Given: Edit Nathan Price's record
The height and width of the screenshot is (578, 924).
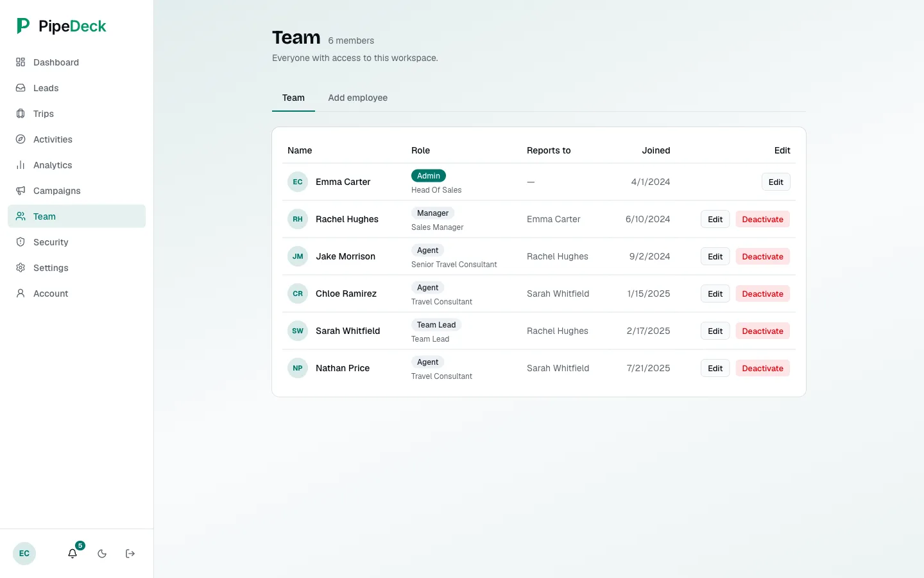Looking at the screenshot, I should [715, 368].
